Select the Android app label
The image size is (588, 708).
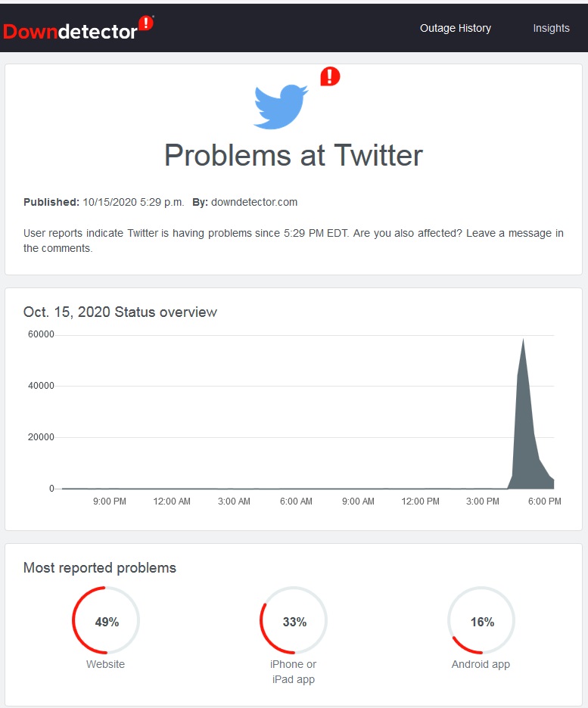click(481, 664)
